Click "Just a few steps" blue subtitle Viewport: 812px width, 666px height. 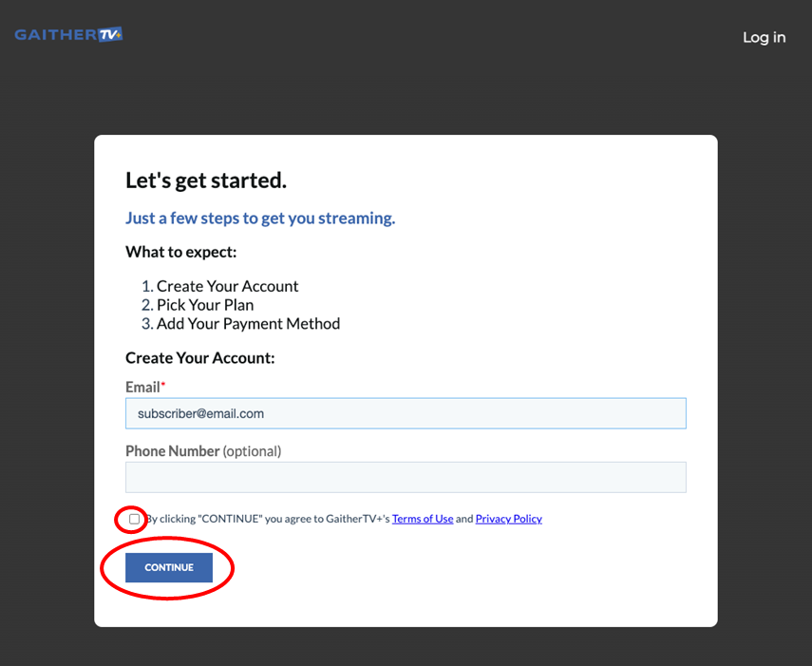click(x=260, y=218)
